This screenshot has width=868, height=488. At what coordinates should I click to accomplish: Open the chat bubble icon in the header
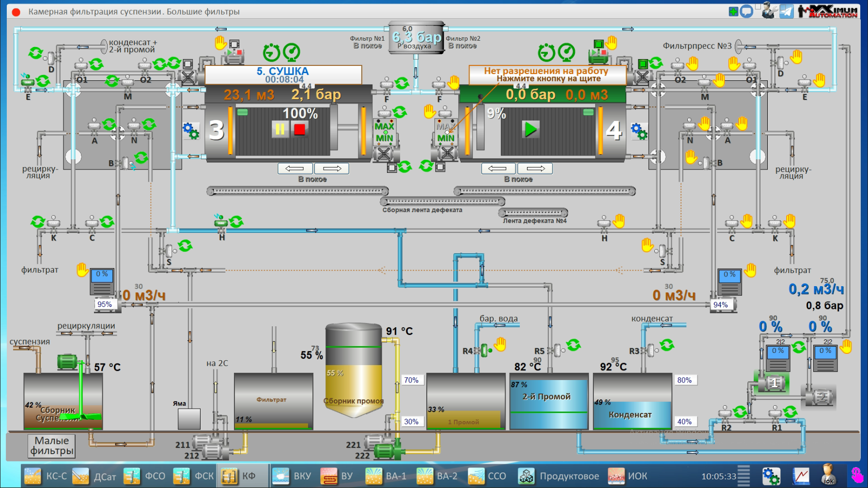coord(747,11)
